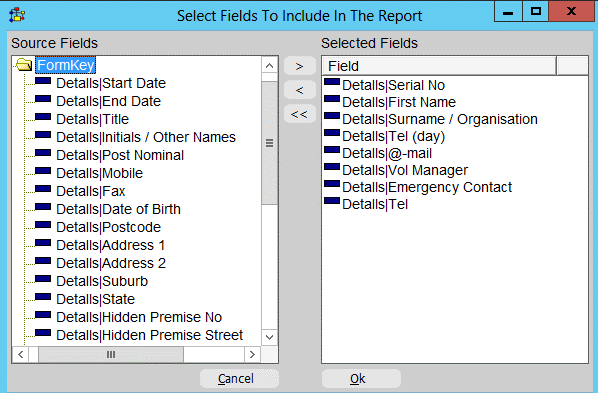
Task: Click the FormKey folder icon
Action: [x=24, y=65]
